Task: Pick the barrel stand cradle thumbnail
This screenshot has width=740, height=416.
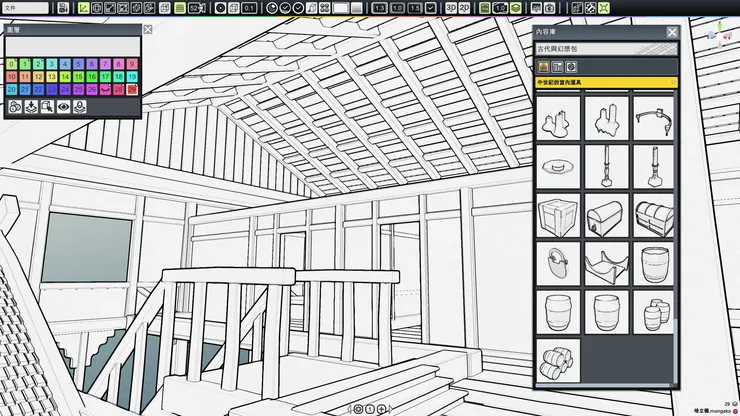Action: (x=606, y=264)
